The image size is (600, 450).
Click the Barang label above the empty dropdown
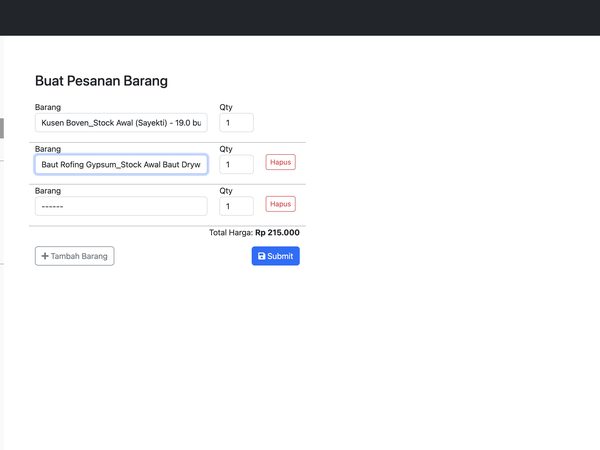point(48,191)
